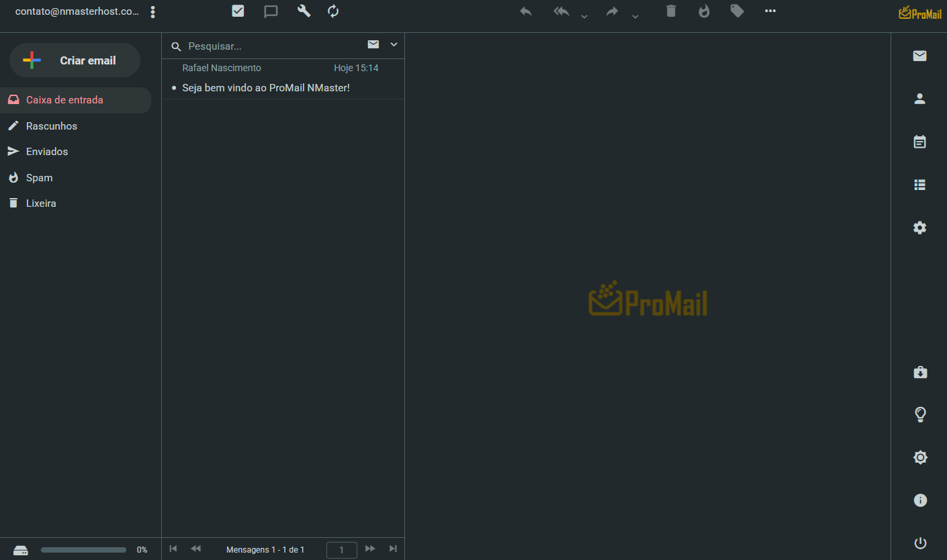This screenshot has height=560, width=947.
Task: Click the search magnifier icon
Action: point(176,46)
